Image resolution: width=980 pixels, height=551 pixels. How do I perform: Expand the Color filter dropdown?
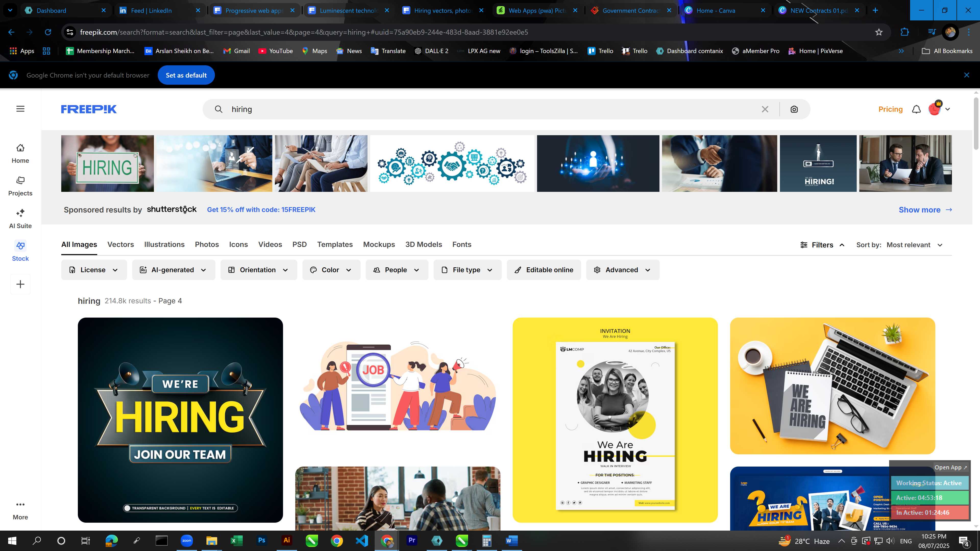tap(331, 270)
